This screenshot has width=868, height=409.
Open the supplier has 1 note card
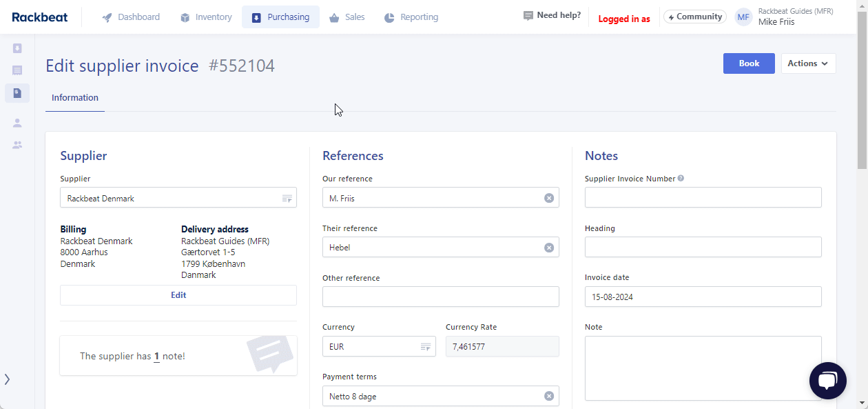pos(178,356)
